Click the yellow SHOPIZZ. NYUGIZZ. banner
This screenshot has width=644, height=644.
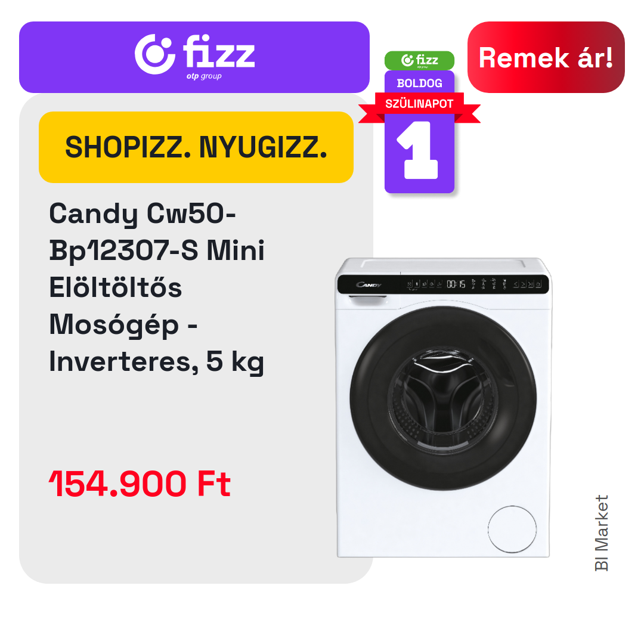tap(196, 147)
